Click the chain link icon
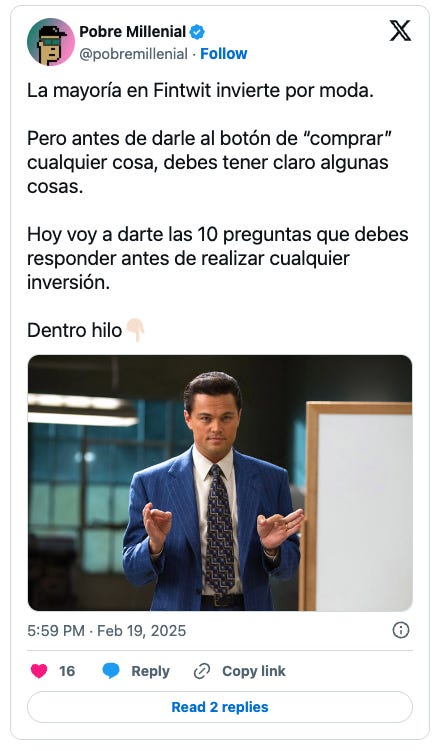This screenshot has height=751, width=443. tap(202, 671)
